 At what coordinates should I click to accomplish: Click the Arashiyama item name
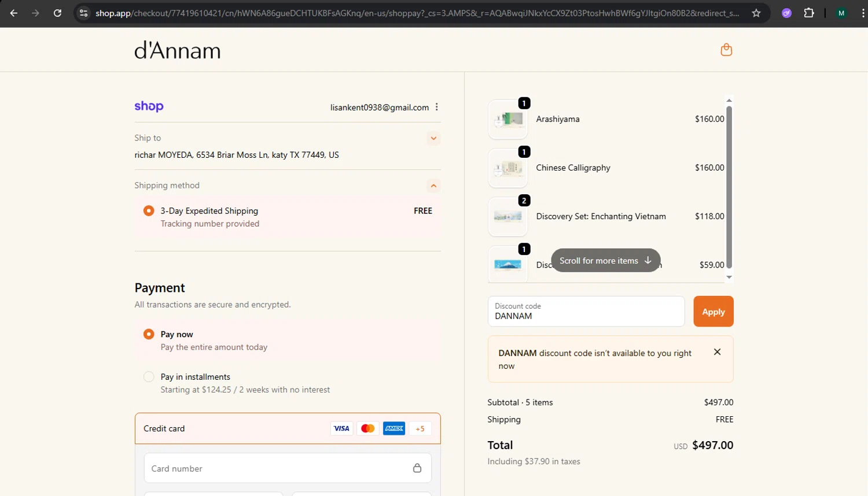click(558, 119)
